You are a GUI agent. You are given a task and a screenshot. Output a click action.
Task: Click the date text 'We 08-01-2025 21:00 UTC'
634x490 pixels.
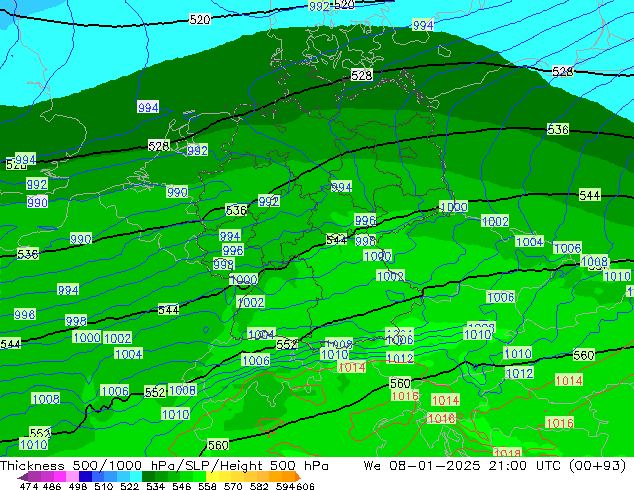tap(462, 466)
